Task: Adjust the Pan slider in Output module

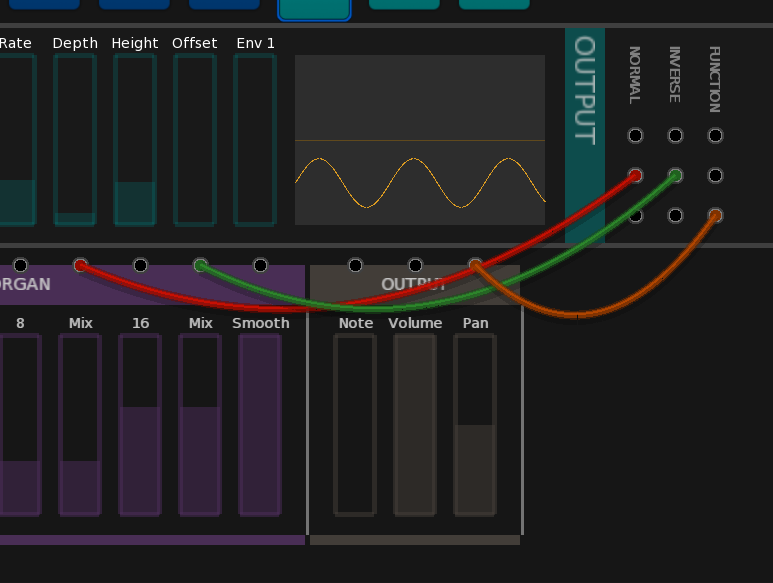Action: pos(475,425)
